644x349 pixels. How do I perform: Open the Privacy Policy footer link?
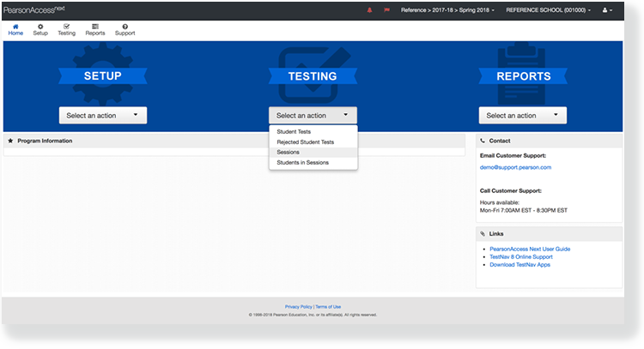point(298,306)
